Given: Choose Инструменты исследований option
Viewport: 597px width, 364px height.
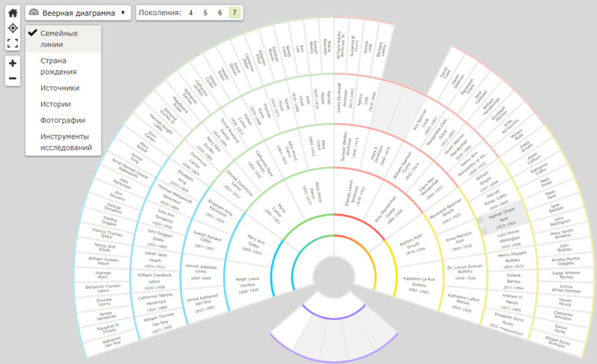Looking at the screenshot, I should [63, 142].
